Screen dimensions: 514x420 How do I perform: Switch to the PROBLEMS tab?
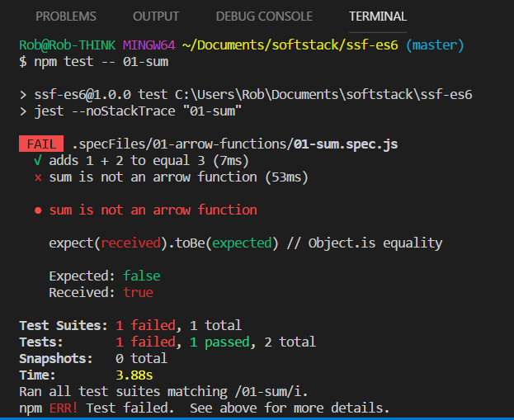[66, 17]
